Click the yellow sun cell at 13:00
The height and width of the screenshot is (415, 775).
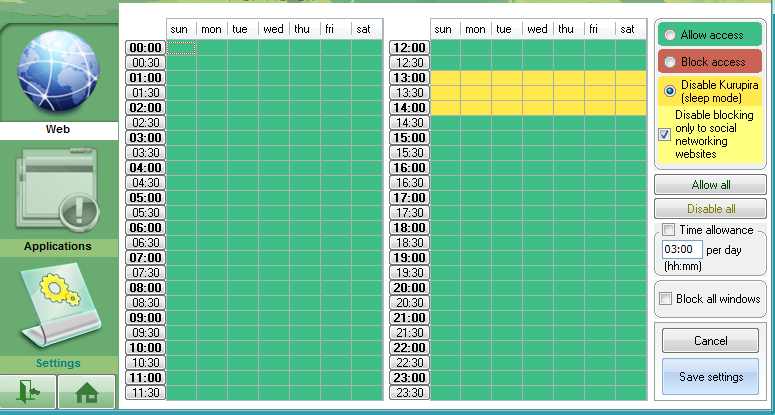[445, 78]
